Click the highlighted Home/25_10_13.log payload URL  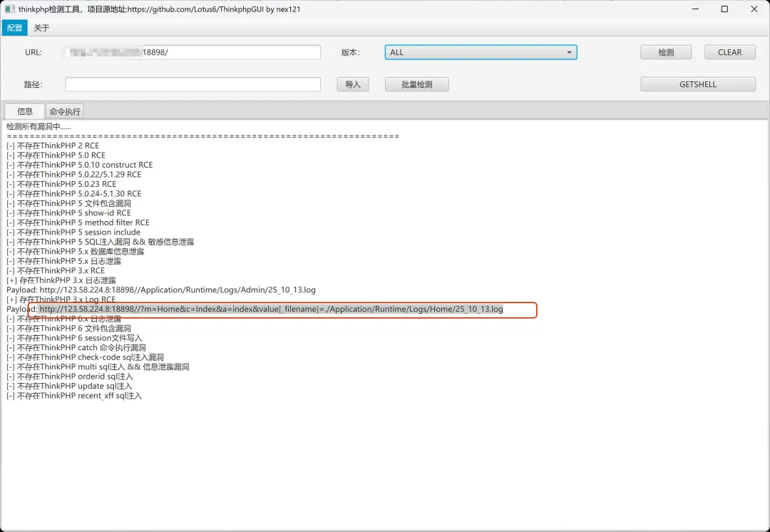tap(271, 309)
